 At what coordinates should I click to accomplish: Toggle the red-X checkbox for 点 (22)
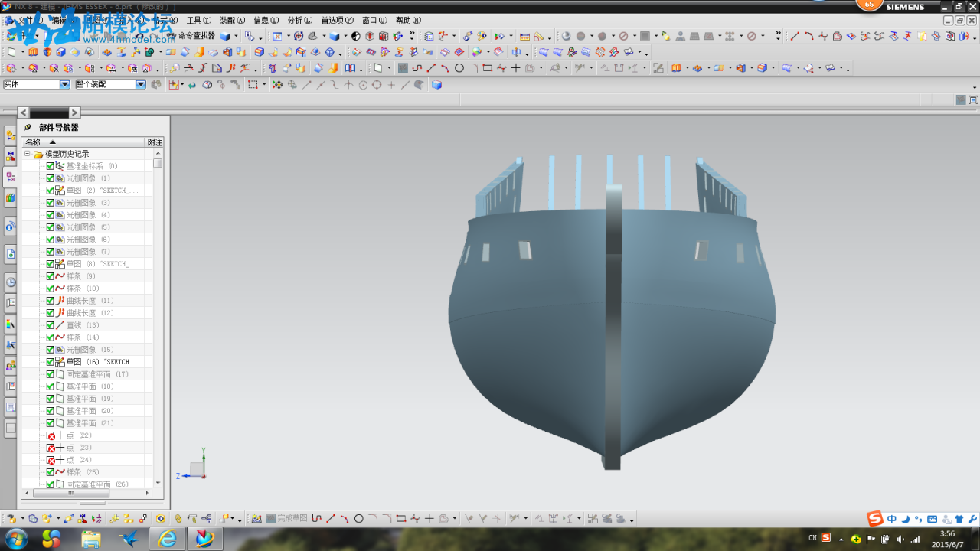(x=51, y=435)
